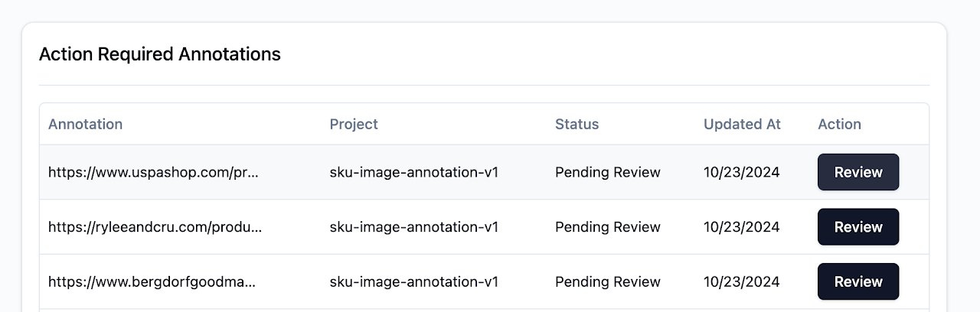
Task: Open the ryleeandcru.com annotation URL
Action: (155, 227)
